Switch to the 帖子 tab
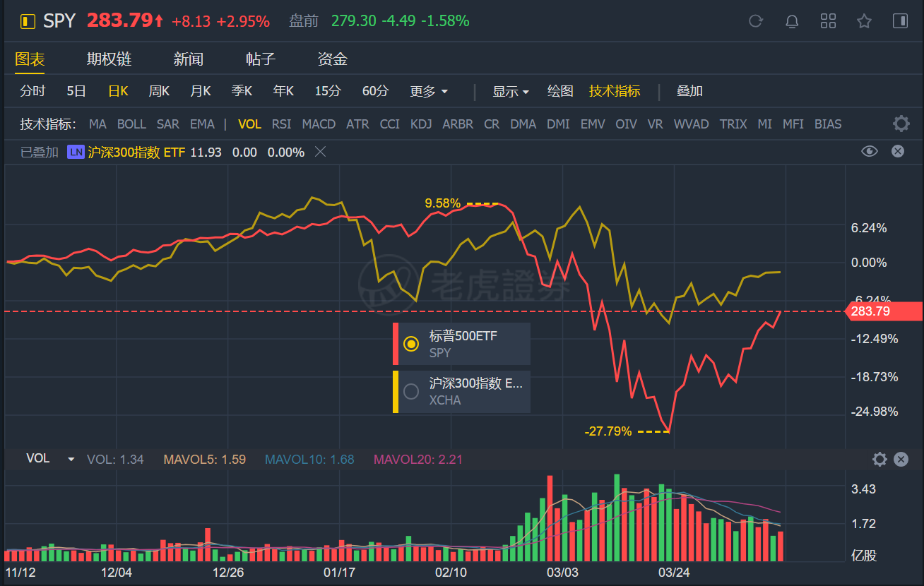The height and width of the screenshot is (586, 924). (261, 59)
